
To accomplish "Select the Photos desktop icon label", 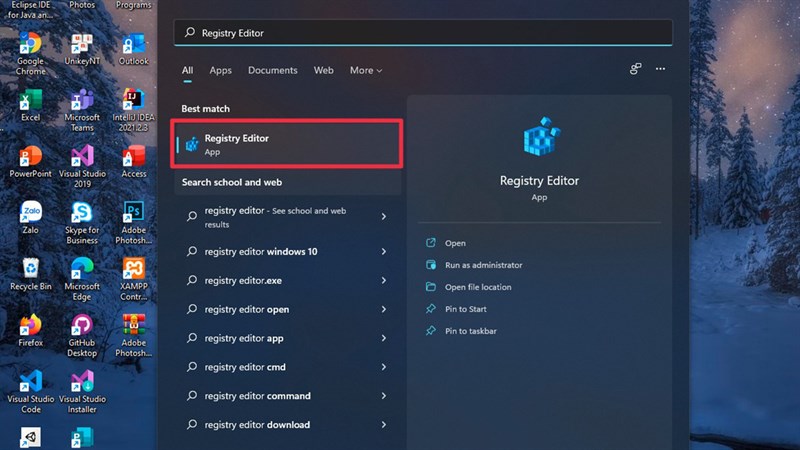I will pos(82,5).
